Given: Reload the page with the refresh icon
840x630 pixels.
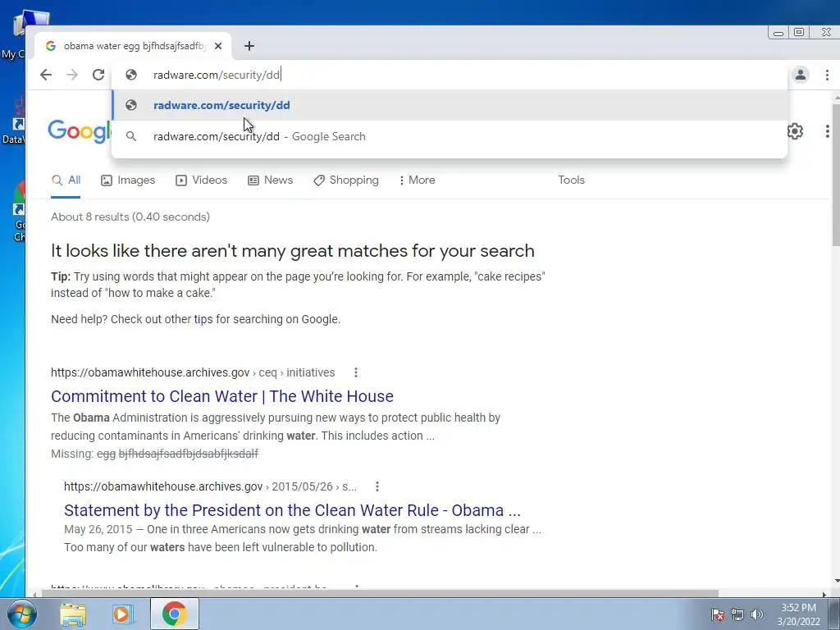Looking at the screenshot, I should (98, 75).
